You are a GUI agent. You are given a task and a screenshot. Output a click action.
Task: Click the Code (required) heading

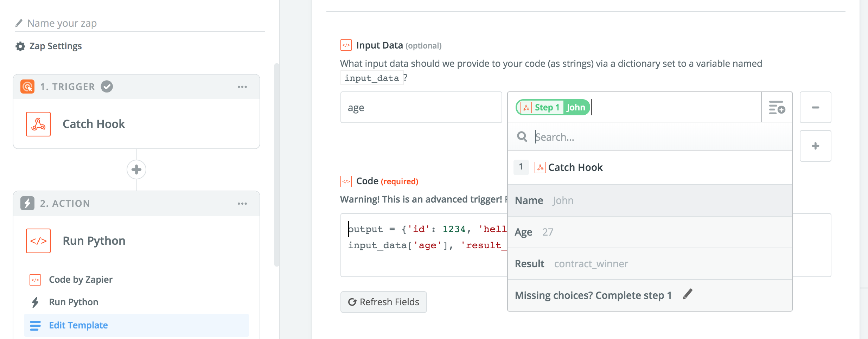[387, 181]
